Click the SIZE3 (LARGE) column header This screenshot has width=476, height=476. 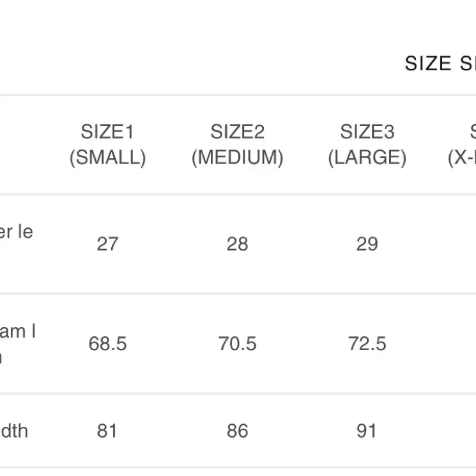tap(367, 144)
